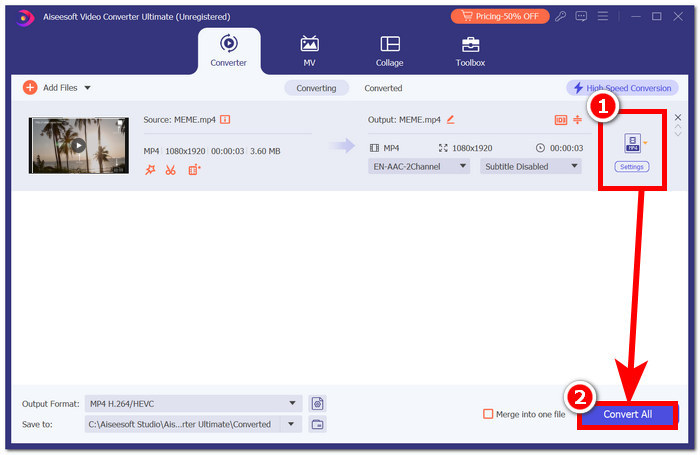Viewport: 700px width, 455px height.
Task: Open the metadata ID3 editor icon
Action: pos(560,120)
